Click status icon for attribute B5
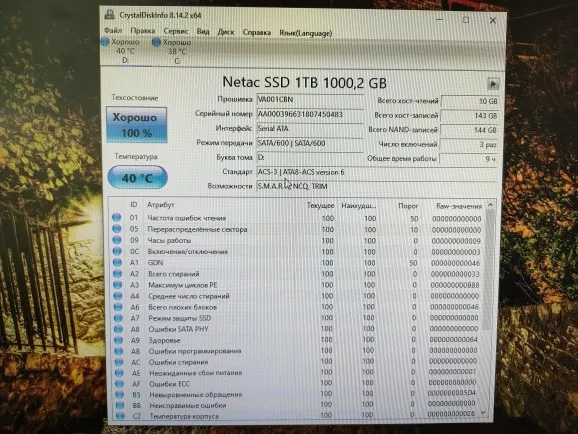This screenshot has width=578, height=434. coord(119,394)
